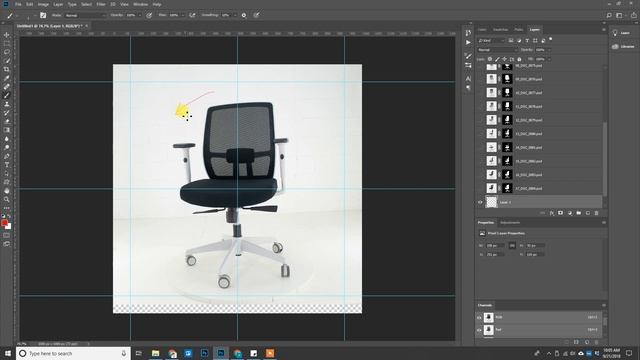Select the Hand tool
Screen dimensions: 640x360
[x=7, y=191]
